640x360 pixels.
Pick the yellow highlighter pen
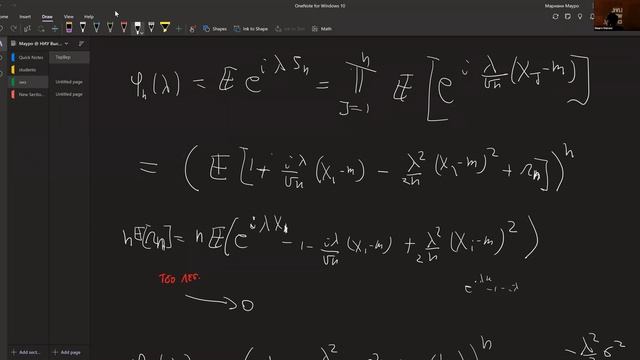(165, 27)
